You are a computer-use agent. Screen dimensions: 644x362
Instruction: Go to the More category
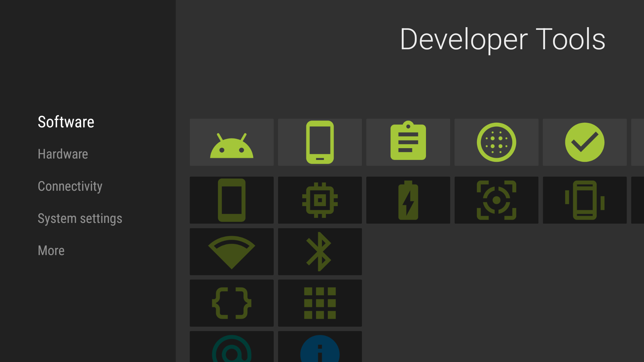click(51, 251)
